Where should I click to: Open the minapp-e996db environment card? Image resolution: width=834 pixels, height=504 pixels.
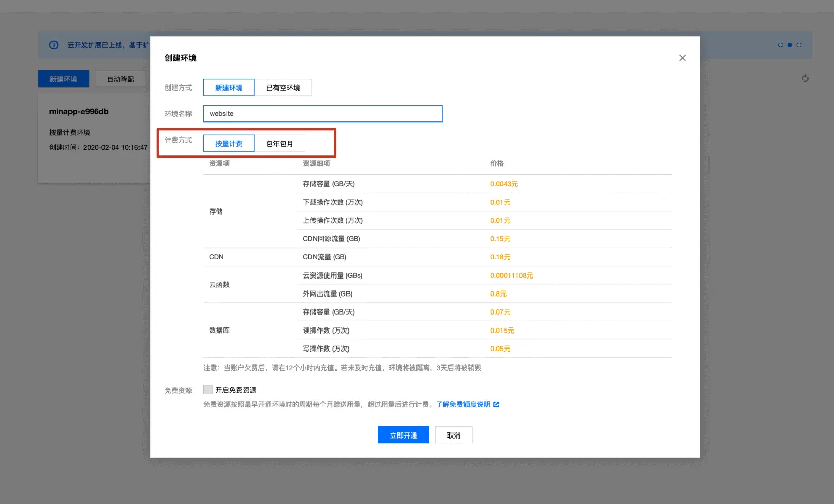click(x=94, y=138)
